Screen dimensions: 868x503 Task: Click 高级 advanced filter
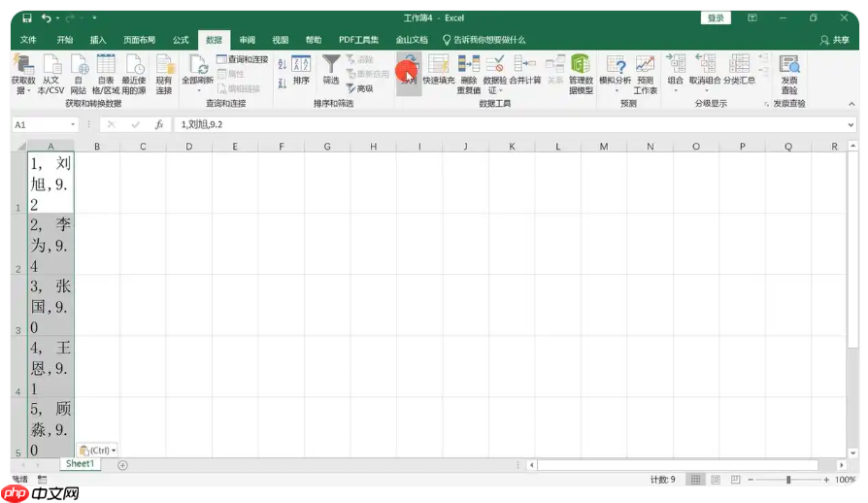tap(360, 88)
